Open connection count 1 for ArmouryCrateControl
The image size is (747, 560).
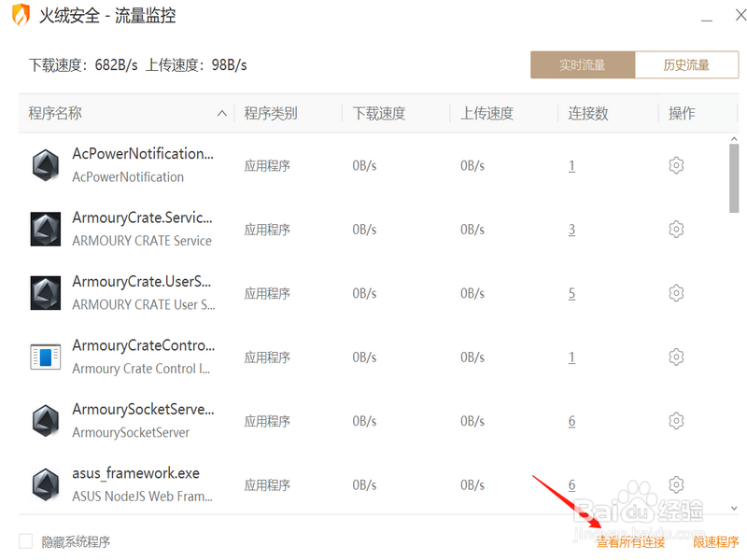[x=571, y=357]
